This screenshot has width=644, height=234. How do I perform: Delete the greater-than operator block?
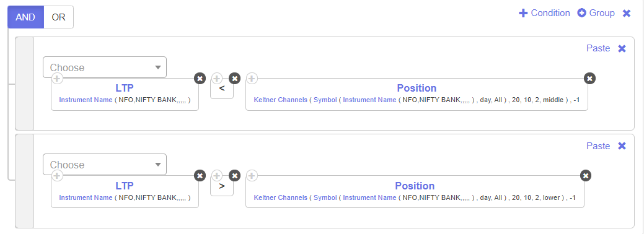(234, 176)
